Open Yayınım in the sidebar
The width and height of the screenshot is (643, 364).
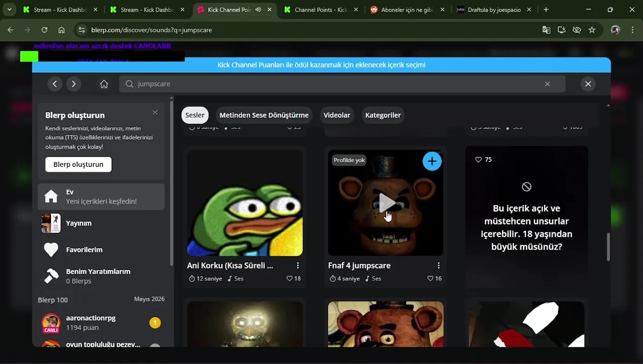tap(101, 223)
